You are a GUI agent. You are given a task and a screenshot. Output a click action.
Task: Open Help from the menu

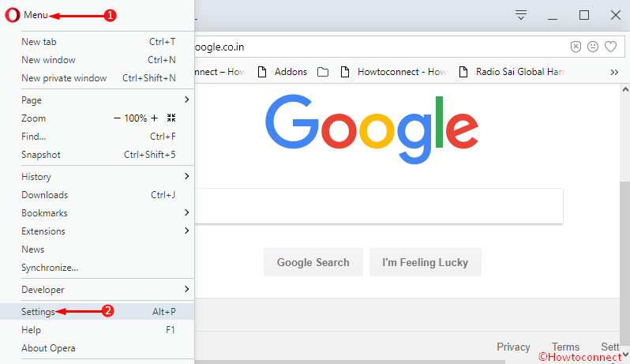[x=97, y=330]
